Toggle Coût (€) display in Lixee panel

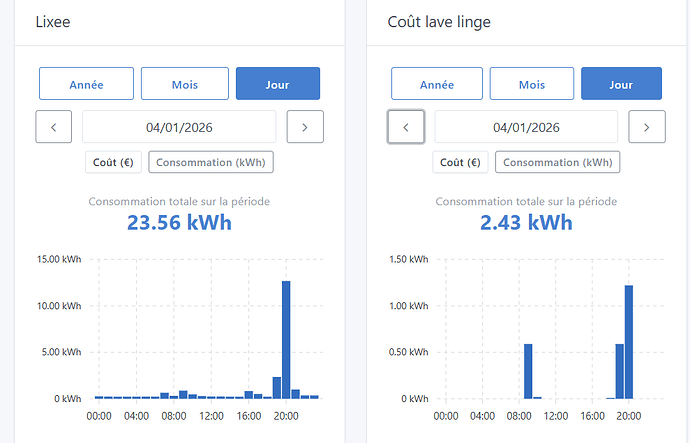coord(113,162)
